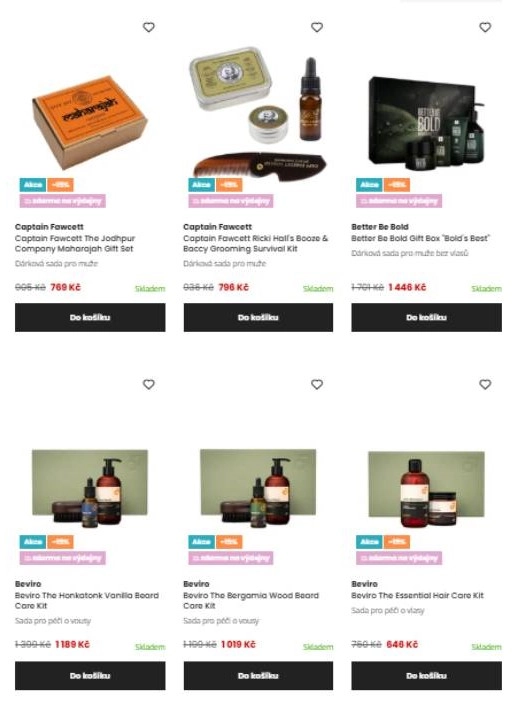Open Beviro The Bergamia Wood Beard Care Kit title
Viewport: 518px width, 720px height.
[251, 600]
